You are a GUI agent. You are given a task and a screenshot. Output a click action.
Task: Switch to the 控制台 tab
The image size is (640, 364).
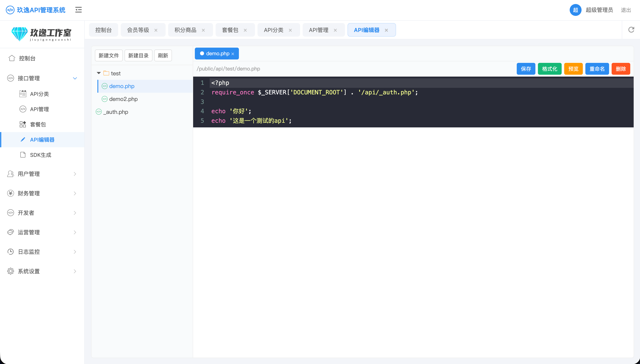pyautogui.click(x=103, y=30)
